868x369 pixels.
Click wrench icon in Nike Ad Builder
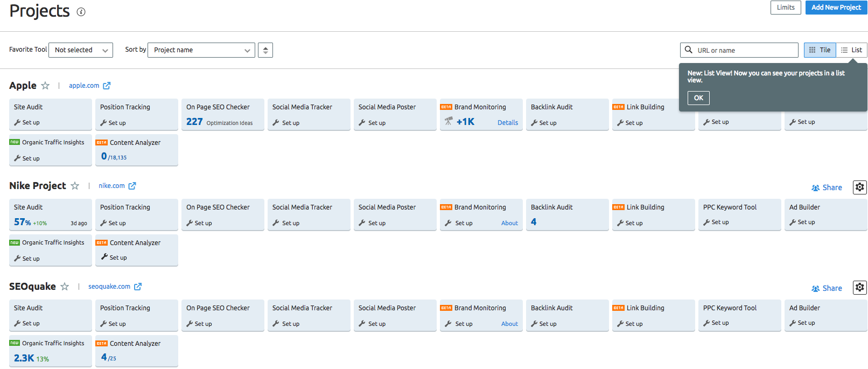793,222
